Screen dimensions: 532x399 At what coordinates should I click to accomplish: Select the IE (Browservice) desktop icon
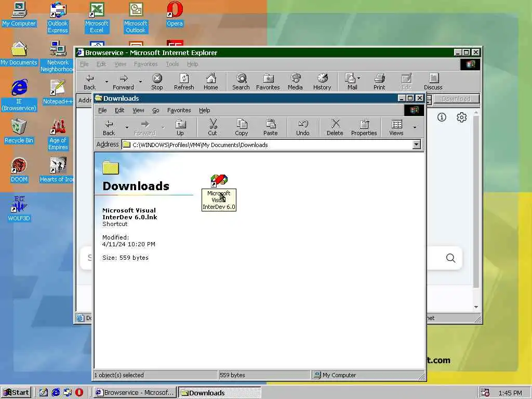19,96
